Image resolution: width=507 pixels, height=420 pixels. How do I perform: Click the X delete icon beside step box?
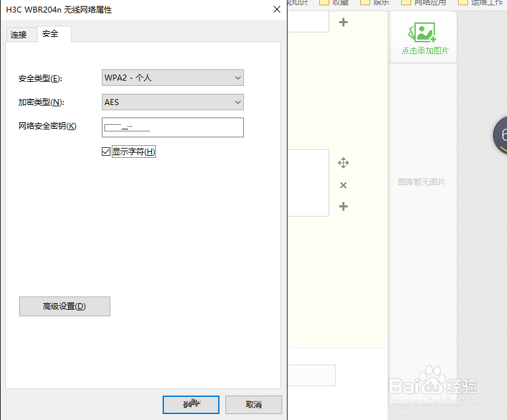pos(343,185)
